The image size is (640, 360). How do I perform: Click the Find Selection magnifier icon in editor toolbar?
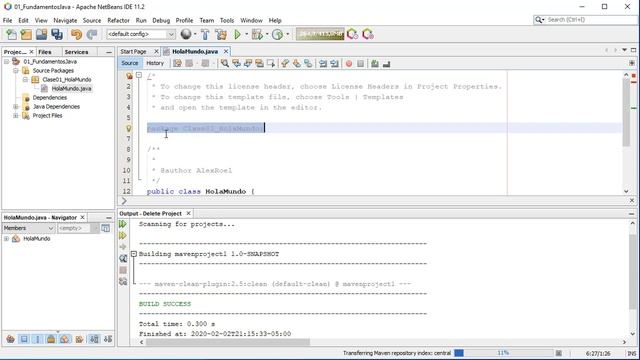[225, 63]
